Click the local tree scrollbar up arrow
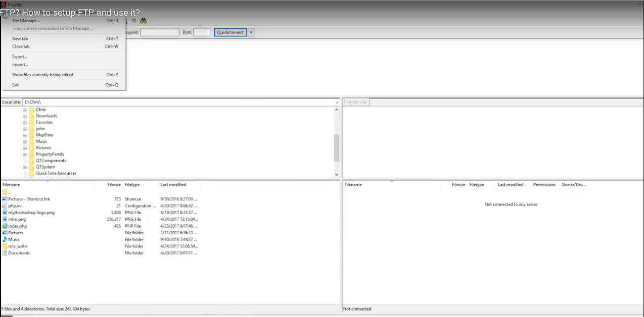Viewport: 644px width, 317px height. click(x=337, y=110)
